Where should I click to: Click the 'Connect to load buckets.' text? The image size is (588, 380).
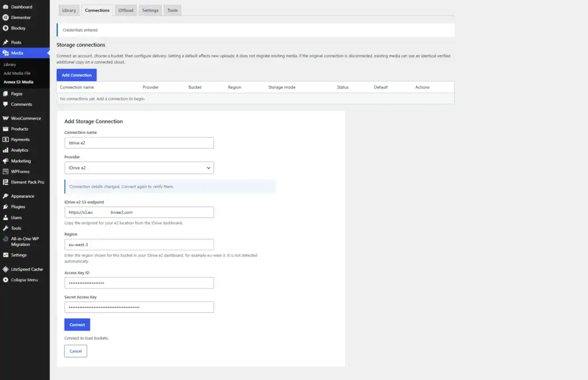[86, 338]
